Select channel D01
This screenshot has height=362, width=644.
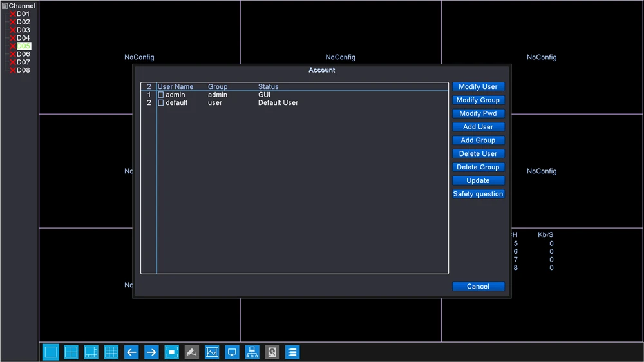[23, 14]
